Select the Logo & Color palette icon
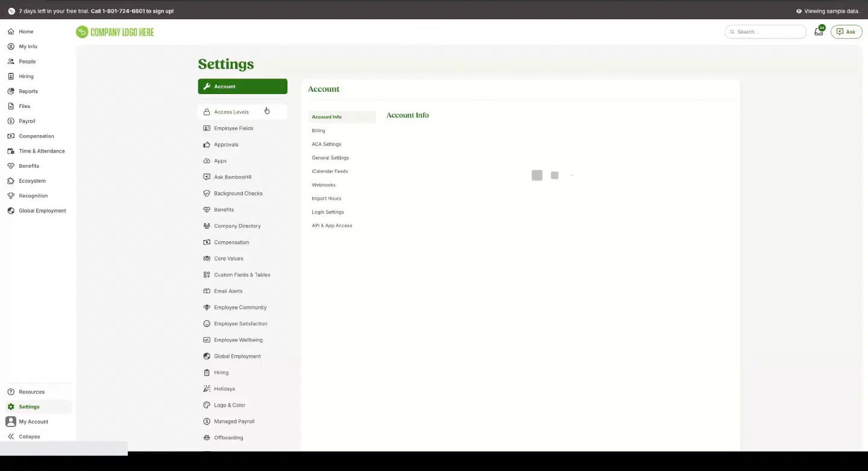 (x=207, y=405)
